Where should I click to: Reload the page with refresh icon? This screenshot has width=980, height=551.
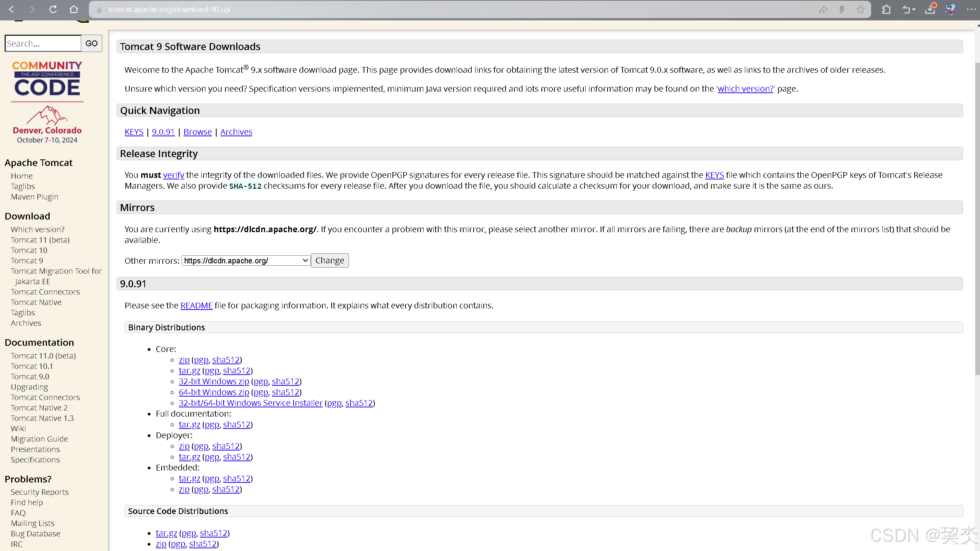click(53, 9)
